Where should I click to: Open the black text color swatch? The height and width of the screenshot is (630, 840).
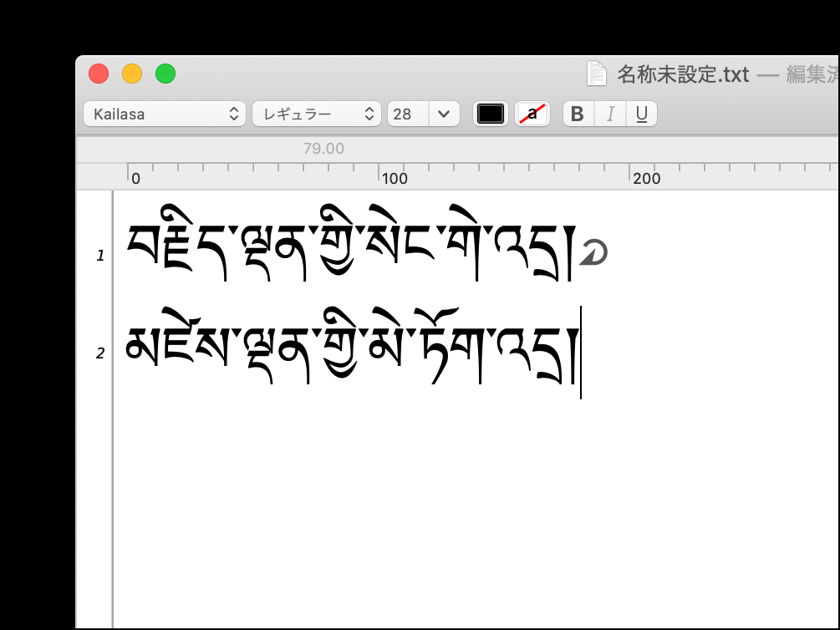(x=490, y=114)
